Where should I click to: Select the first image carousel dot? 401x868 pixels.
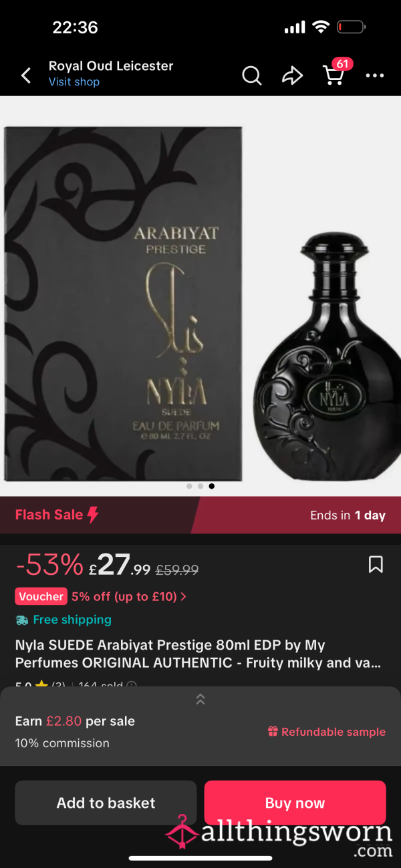point(189,486)
